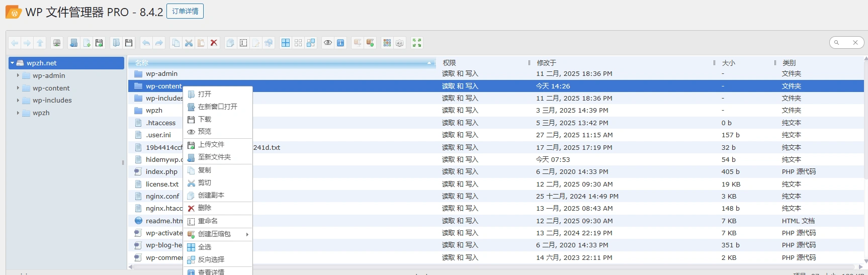Click the sort a-z toolbar icon
The width and height of the screenshot is (868, 275).
(x=400, y=43)
